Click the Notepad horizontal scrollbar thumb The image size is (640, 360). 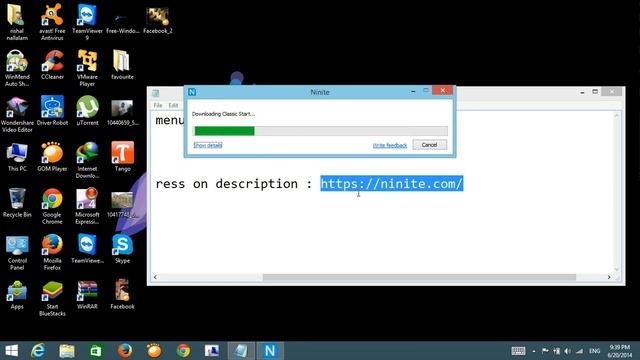419,278
